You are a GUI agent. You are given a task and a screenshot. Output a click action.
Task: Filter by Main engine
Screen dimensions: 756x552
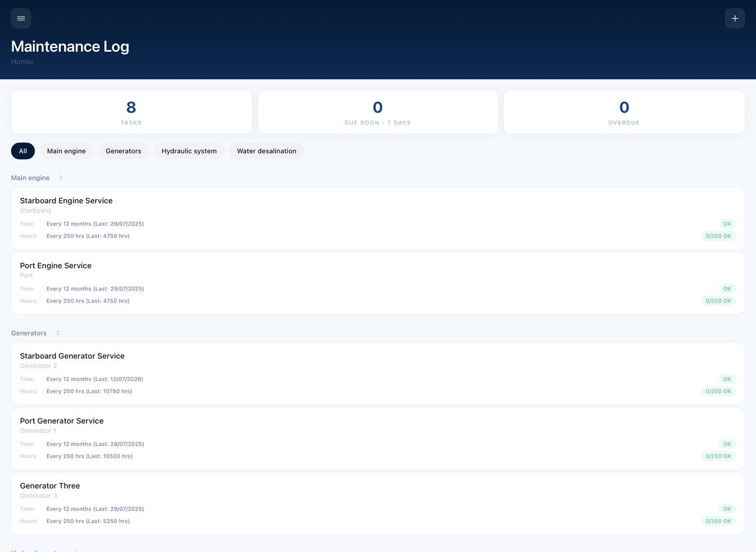pos(66,151)
